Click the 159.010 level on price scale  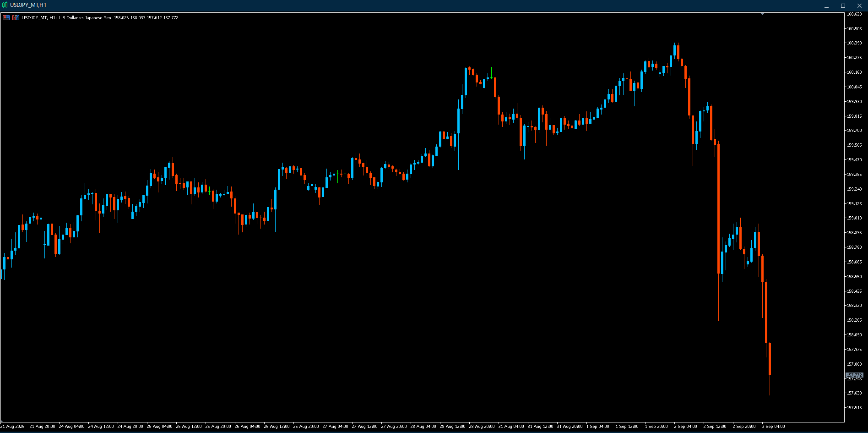854,218
